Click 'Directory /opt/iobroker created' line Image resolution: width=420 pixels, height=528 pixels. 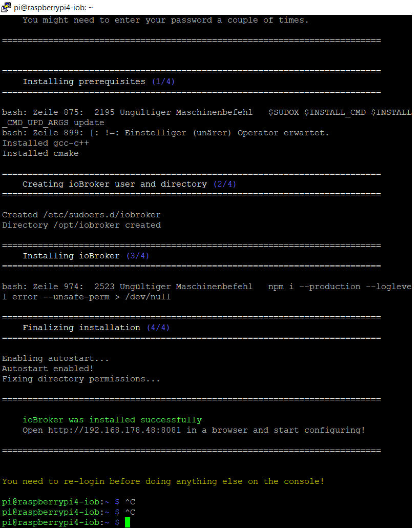coord(81,225)
